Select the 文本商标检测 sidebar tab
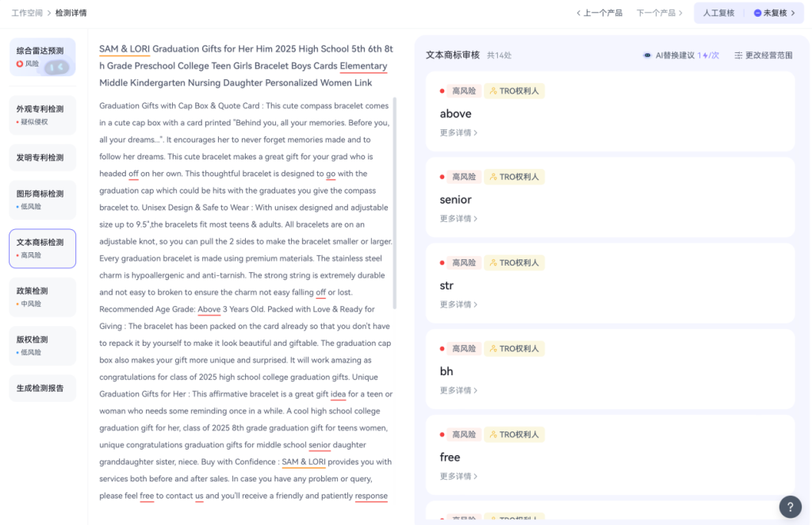 [x=43, y=248]
